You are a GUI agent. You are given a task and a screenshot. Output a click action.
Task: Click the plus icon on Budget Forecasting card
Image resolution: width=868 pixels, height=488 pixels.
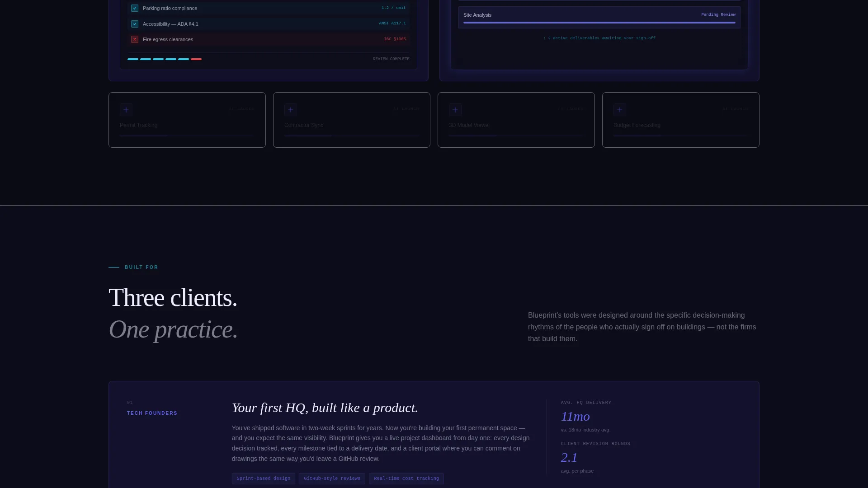point(620,110)
